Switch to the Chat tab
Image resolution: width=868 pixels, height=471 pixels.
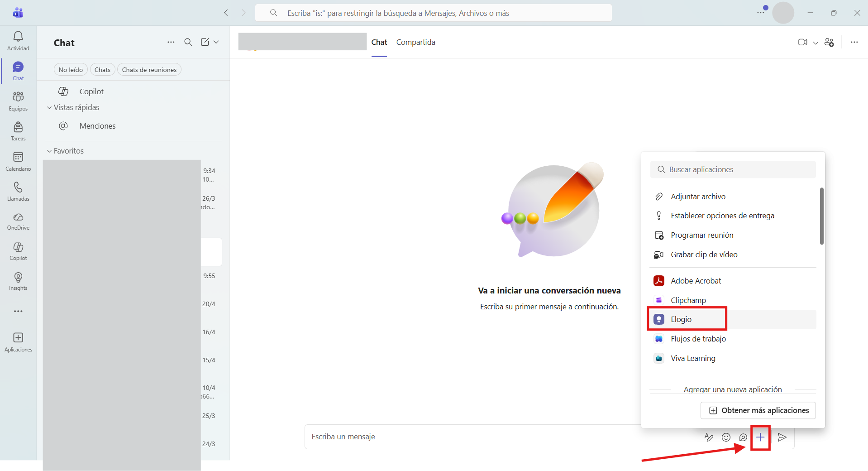coord(379,42)
